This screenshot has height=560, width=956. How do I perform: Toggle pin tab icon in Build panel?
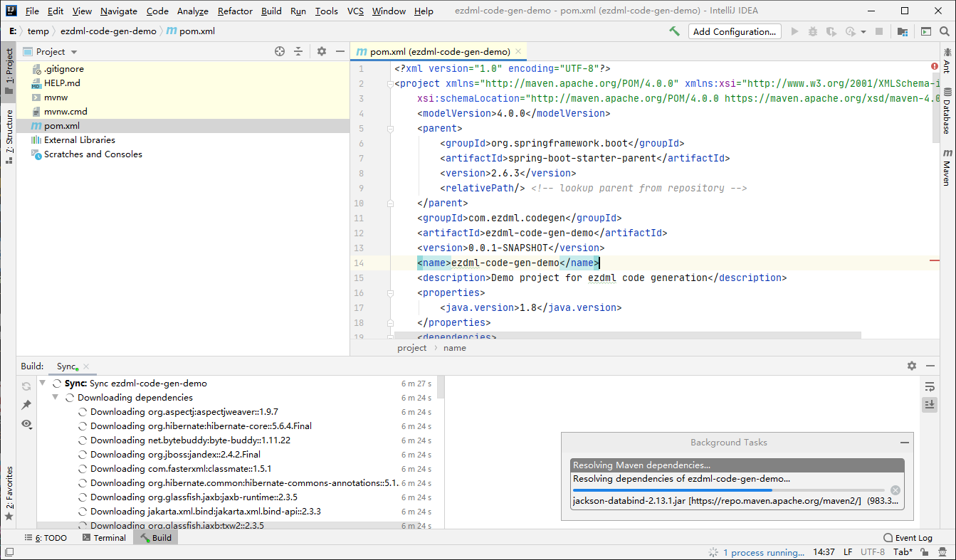point(26,405)
